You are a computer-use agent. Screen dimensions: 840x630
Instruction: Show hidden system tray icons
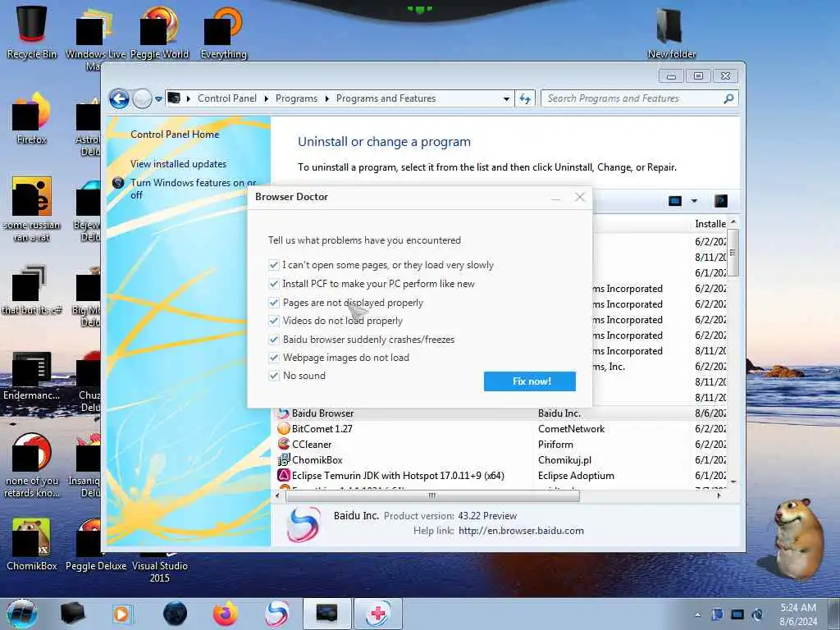(697, 614)
